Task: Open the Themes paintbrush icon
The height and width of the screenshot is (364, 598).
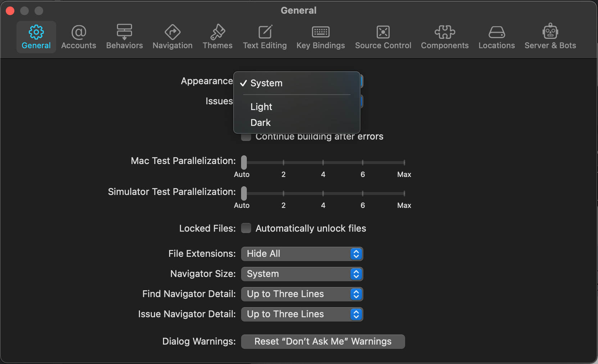Action: pos(218,32)
